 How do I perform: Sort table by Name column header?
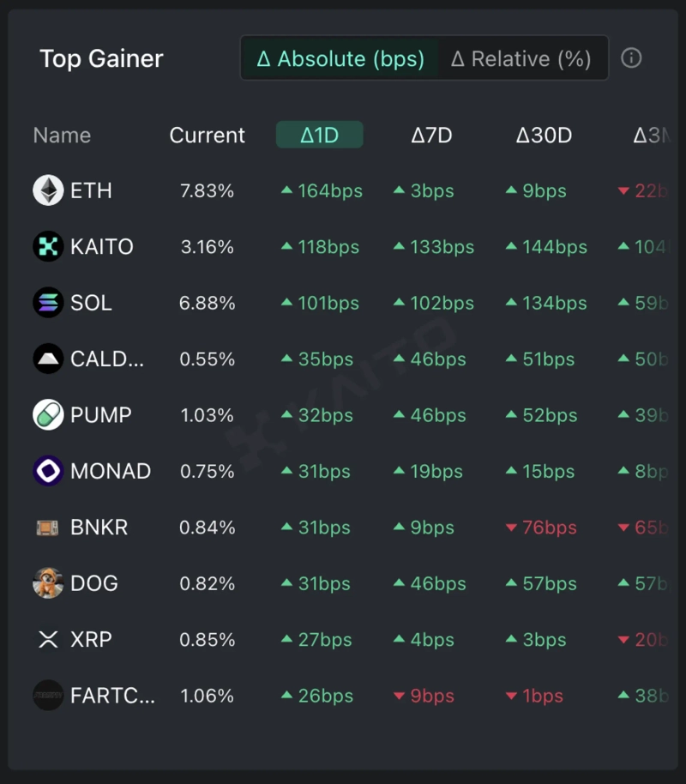pos(62,136)
